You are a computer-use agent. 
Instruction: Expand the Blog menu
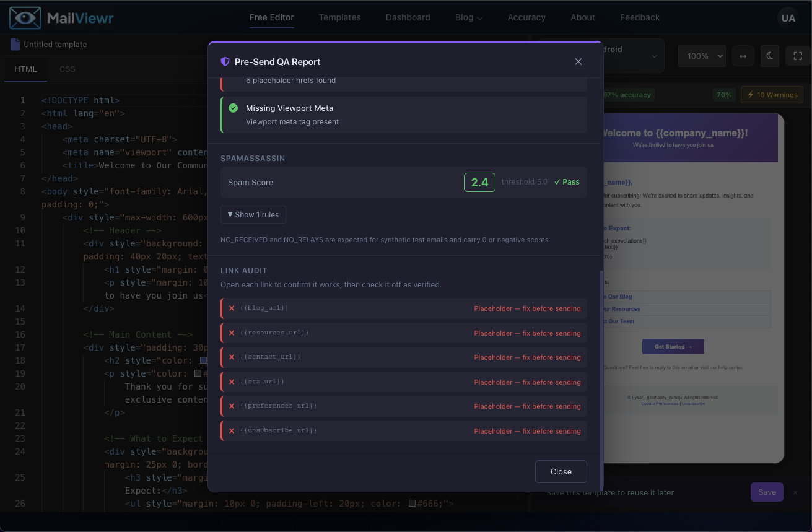pyautogui.click(x=469, y=17)
